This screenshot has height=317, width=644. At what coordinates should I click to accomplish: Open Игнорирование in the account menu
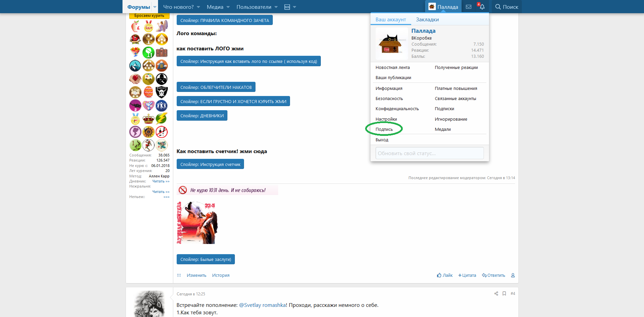click(x=451, y=119)
